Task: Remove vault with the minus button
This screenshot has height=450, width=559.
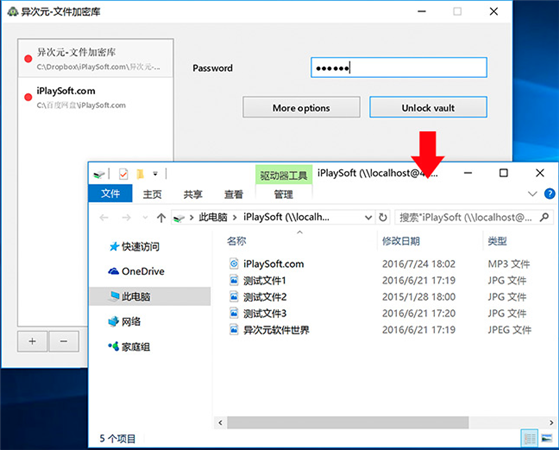Action: point(64,341)
